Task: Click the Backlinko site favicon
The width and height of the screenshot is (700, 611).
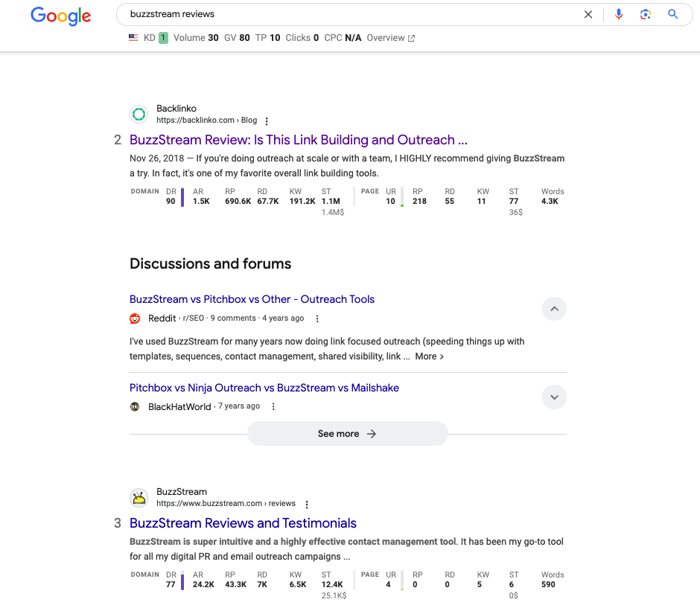Action: [x=139, y=114]
